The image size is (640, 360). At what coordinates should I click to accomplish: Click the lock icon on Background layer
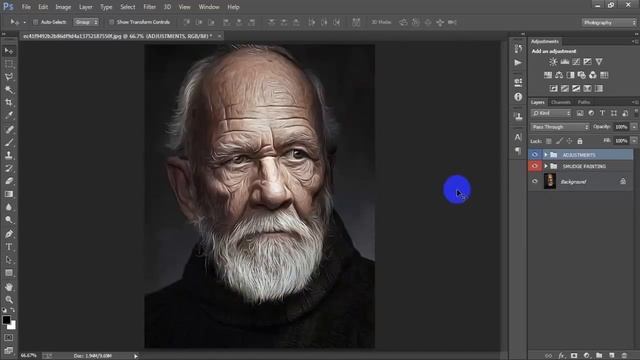(623, 181)
